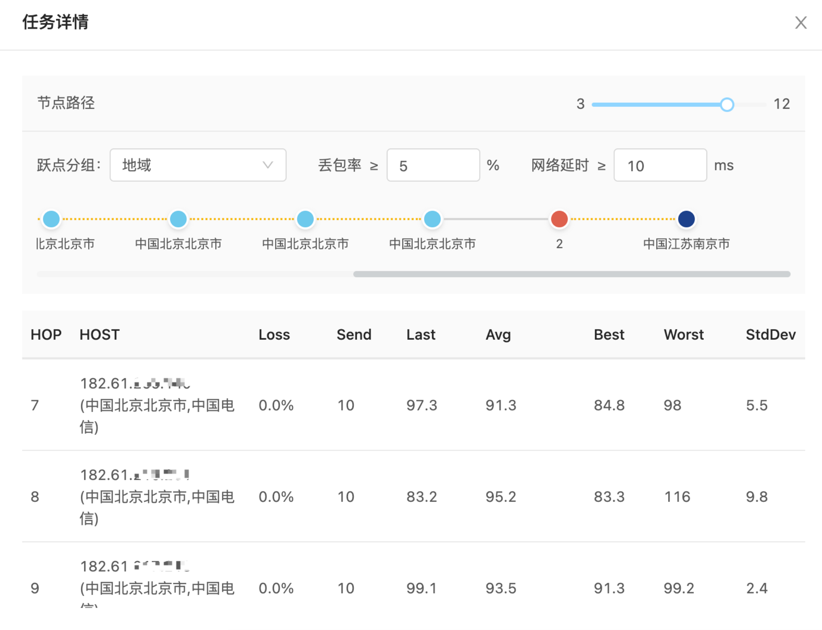This screenshot has width=822, height=630.
Task: Click the Worst column header
Action: 684,335
